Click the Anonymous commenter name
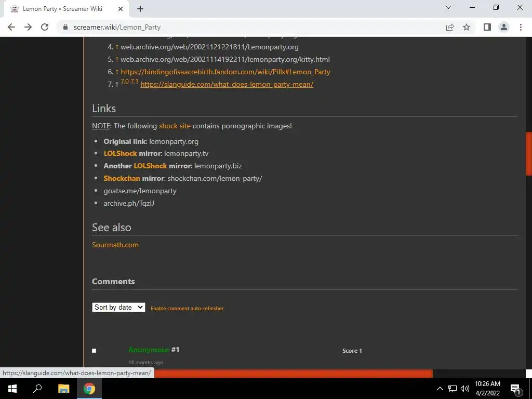 click(x=149, y=350)
